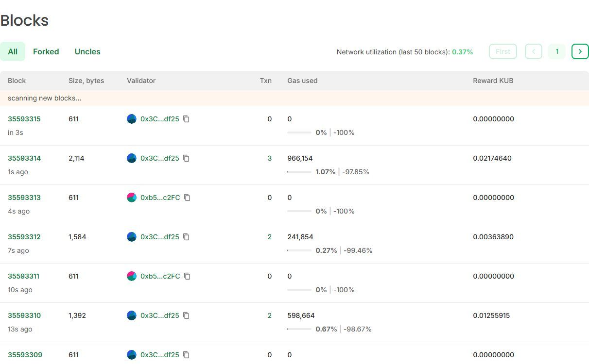This screenshot has height=364, width=589.
Task: Copy validator address in block 35593313 row
Action: 187,198
